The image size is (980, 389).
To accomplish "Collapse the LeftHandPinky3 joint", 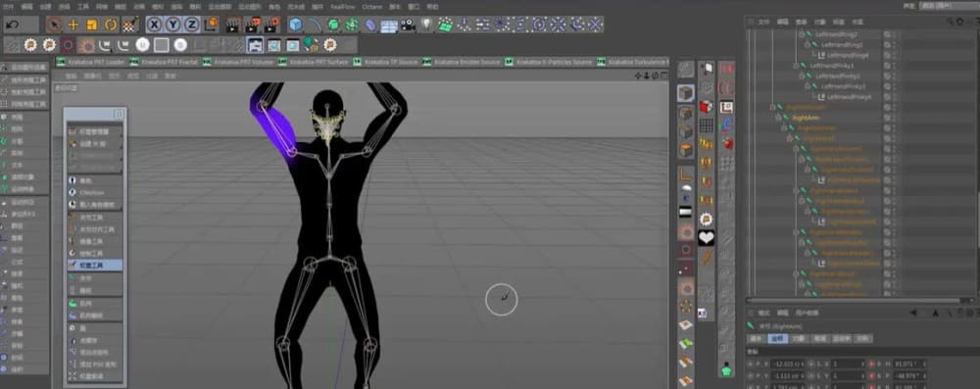I will click(807, 86).
